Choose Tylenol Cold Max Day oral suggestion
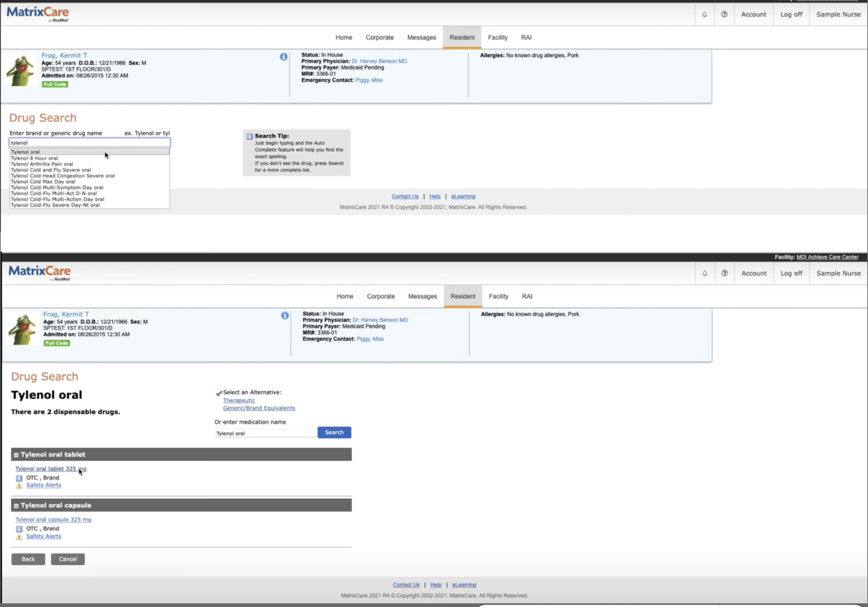Screen dimensions: 868x607 coord(90,182)
